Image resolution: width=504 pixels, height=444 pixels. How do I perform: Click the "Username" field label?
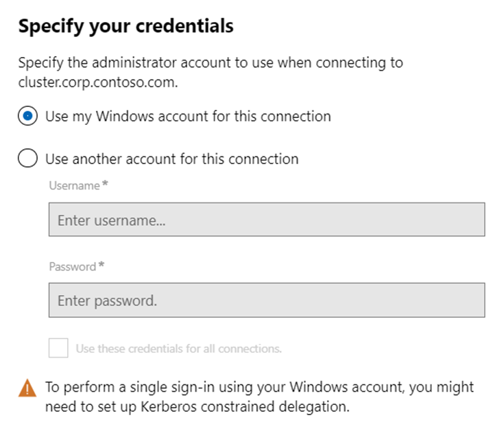(74, 186)
